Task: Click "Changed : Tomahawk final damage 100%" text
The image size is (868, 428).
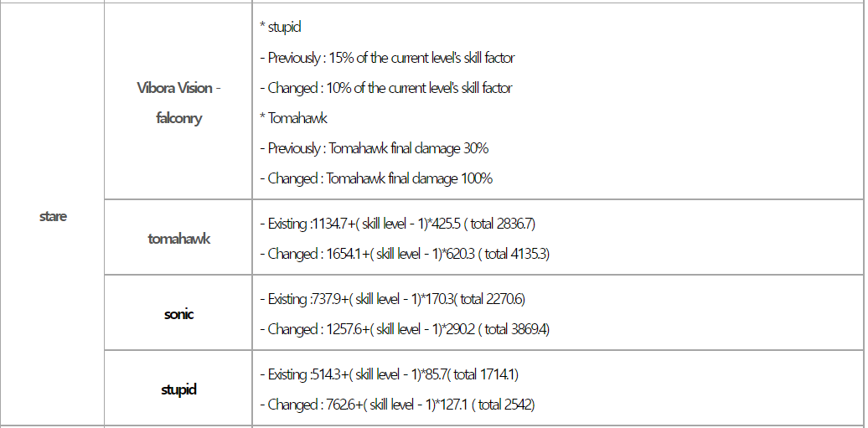Action: click(x=375, y=178)
